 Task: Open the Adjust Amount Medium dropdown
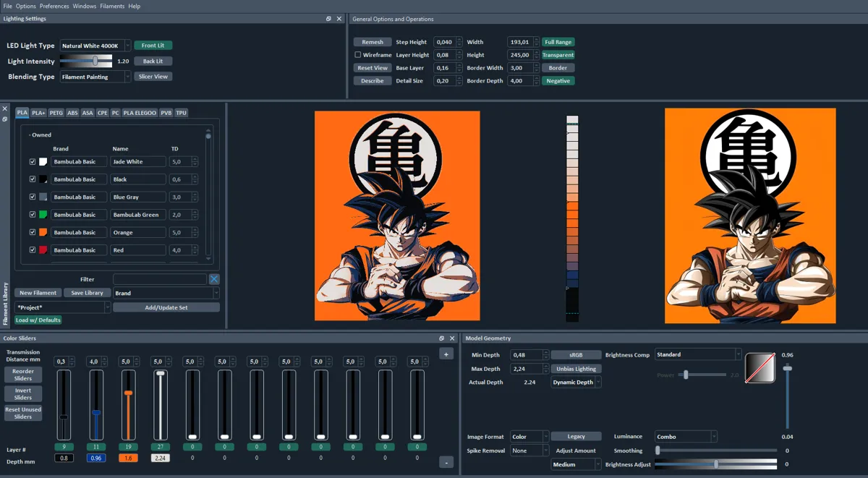(x=576, y=464)
